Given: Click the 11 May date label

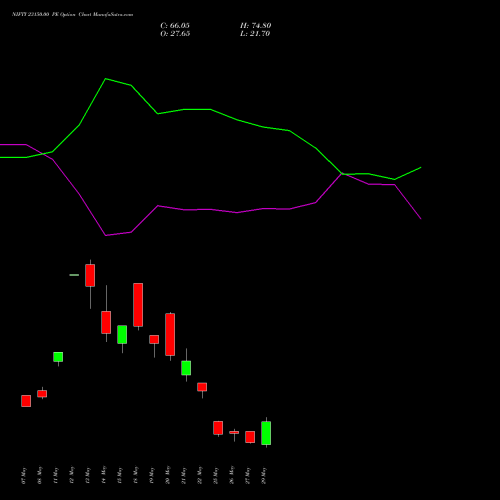Looking at the screenshot, I should (56, 476).
